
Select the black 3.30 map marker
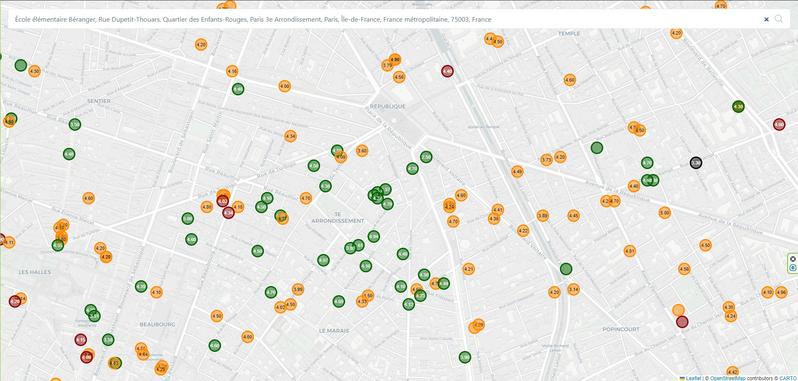pyautogui.click(x=696, y=163)
